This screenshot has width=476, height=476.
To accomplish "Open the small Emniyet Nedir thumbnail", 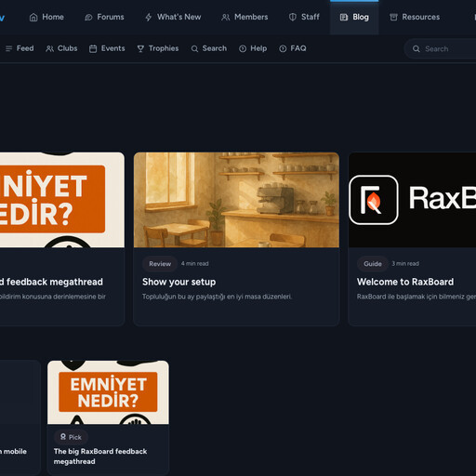I will [x=108, y=392].
